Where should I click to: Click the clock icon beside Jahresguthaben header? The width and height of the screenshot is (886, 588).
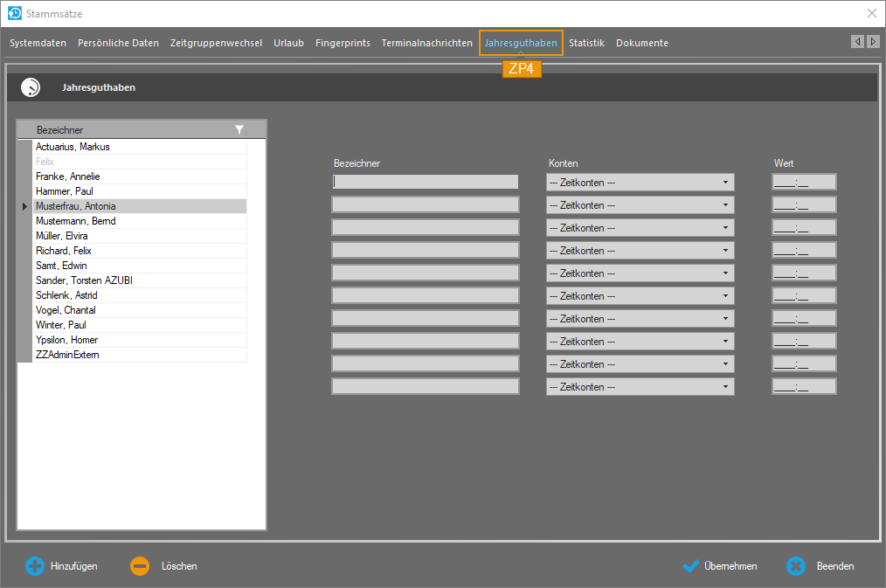pos(31,87)
